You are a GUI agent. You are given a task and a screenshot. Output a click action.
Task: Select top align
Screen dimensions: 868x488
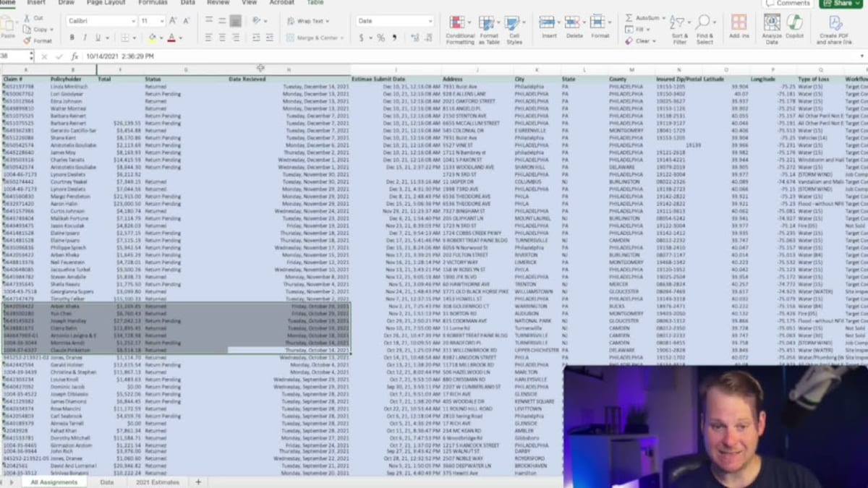coord(209,21)
